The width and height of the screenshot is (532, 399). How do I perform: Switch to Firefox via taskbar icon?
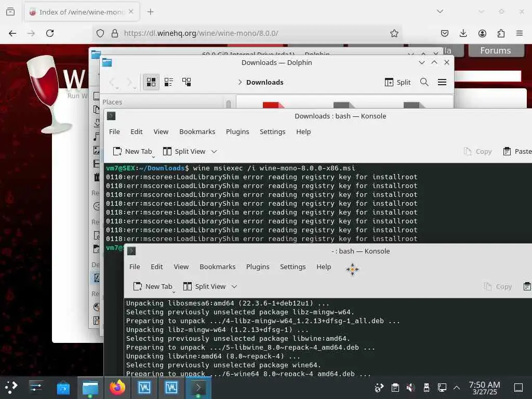[x=117, y=388]
